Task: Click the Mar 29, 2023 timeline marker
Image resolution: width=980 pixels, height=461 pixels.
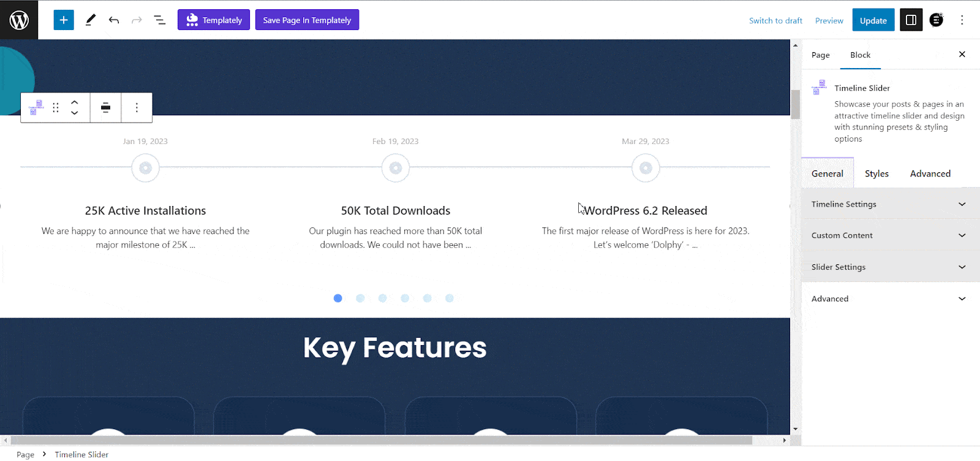Action: pyautogui.click(x=646, y=168)
